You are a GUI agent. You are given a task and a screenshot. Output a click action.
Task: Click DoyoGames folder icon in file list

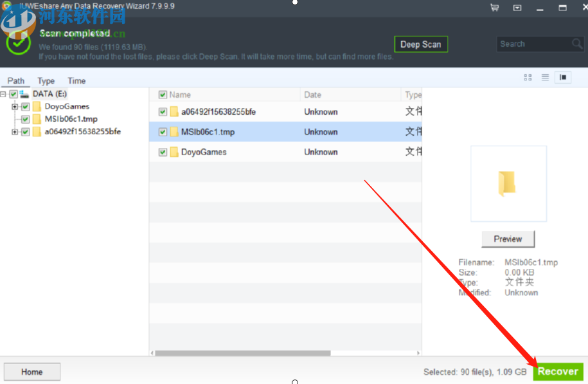tap(174, 152)
